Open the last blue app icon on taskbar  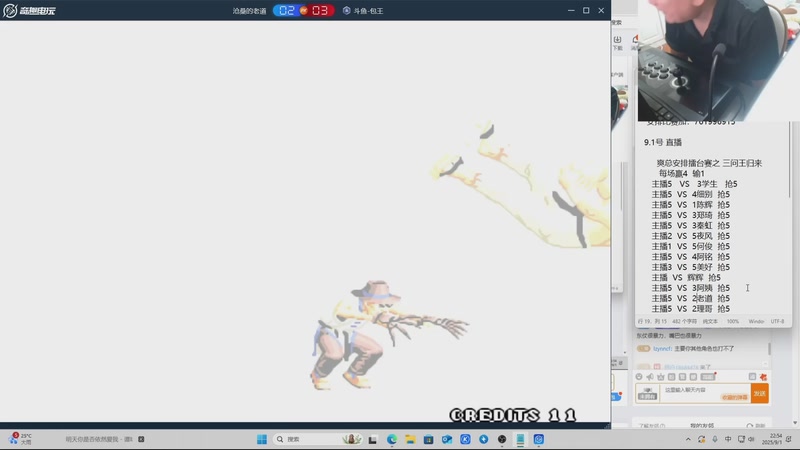pos(539,439)
